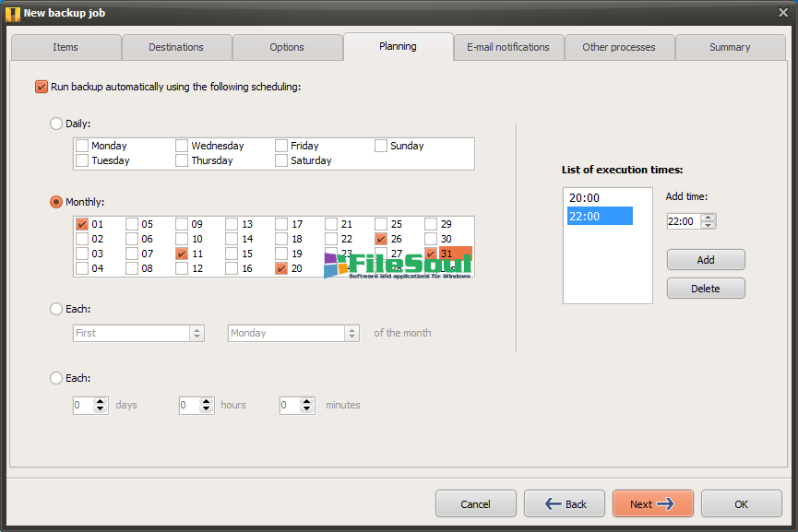Click the app icon in title bar
This screenshot has width=798, height=532.
(x=13, y=13)
